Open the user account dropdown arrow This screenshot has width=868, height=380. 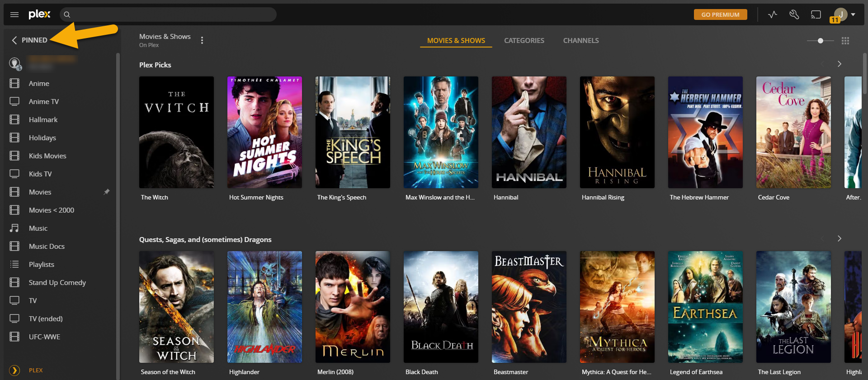[853, 14]
